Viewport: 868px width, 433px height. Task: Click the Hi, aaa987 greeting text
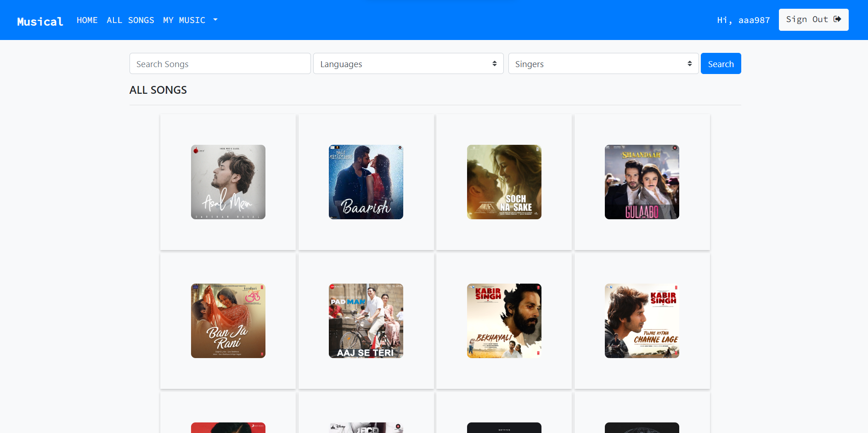pyautogui.click(x=744, y=20)
